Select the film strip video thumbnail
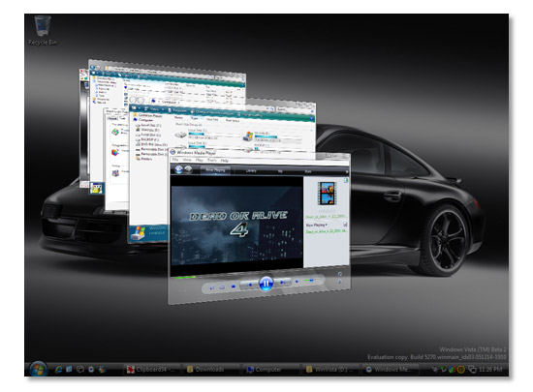This screenshot has width=533, height=392. click(327, 194)
